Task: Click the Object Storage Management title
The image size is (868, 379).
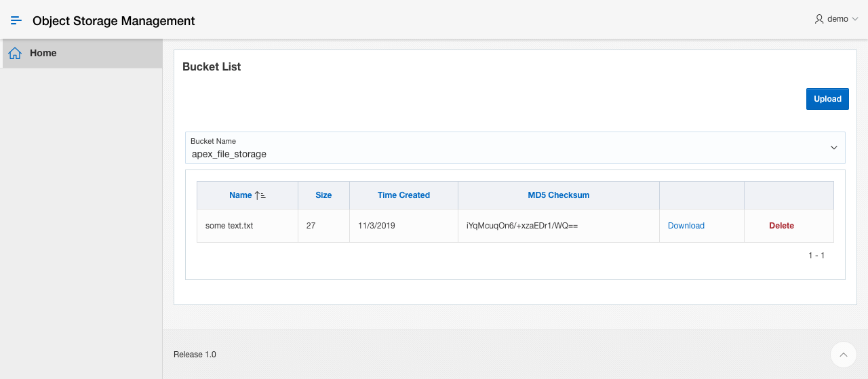Action: tap(113, 21)
